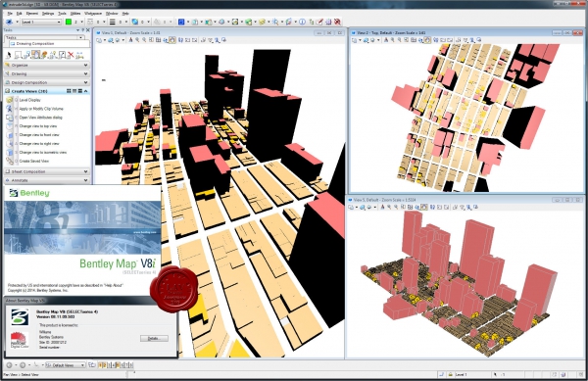Select the Element Selection arrow tool
This screenshot has height=381, width=588.
click(9, 55)
